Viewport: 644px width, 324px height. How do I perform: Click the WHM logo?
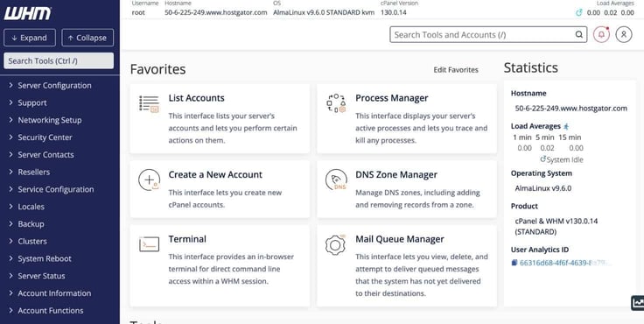(x=27, y=13)
